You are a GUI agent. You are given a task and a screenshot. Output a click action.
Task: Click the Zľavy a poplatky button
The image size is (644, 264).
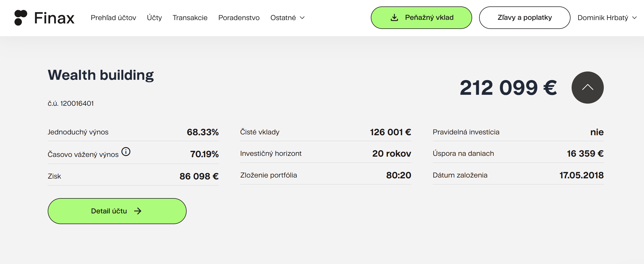click(x=524, y=18)
